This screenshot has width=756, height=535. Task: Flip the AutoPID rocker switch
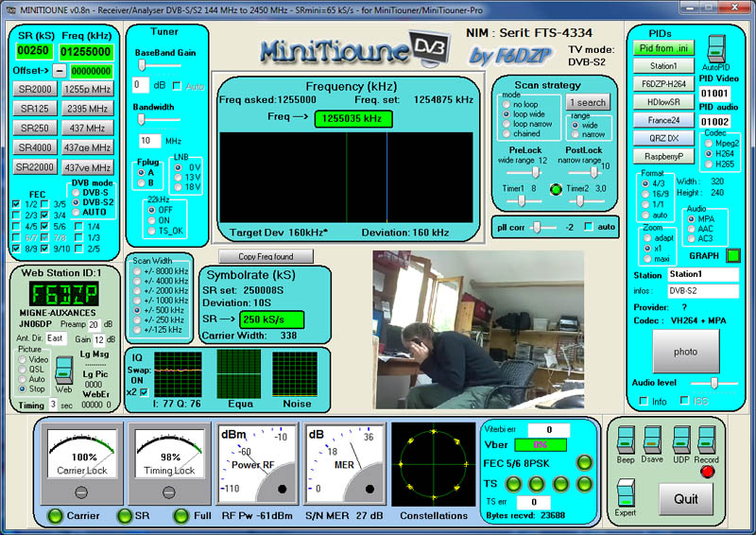tap(716, 48)
